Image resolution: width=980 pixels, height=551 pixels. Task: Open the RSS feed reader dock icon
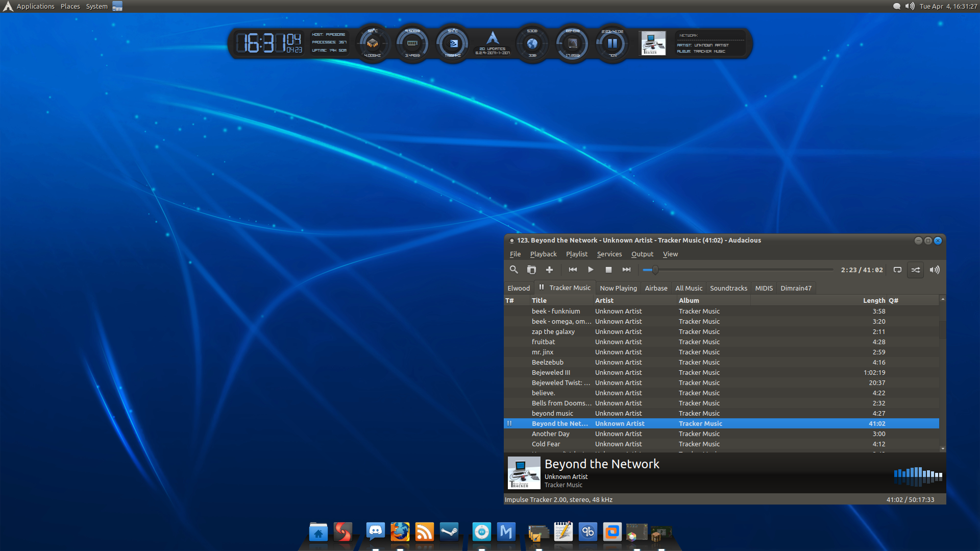425,532
